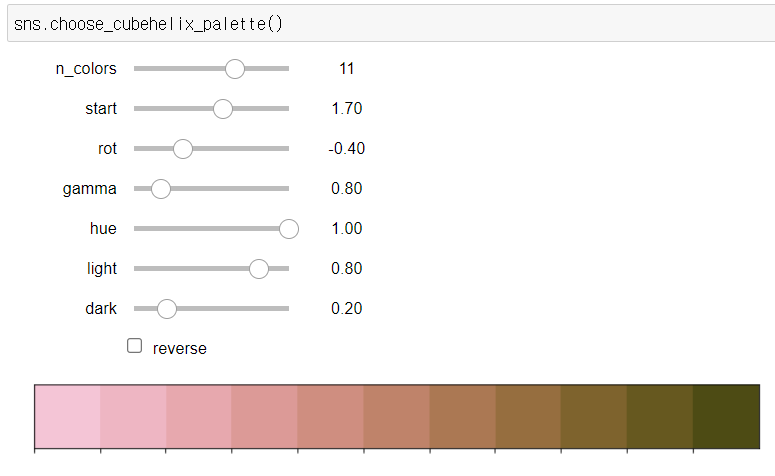
Task: Click the code cell input sns.choose_cubehelix_palette()
Action: coord(391,24)
